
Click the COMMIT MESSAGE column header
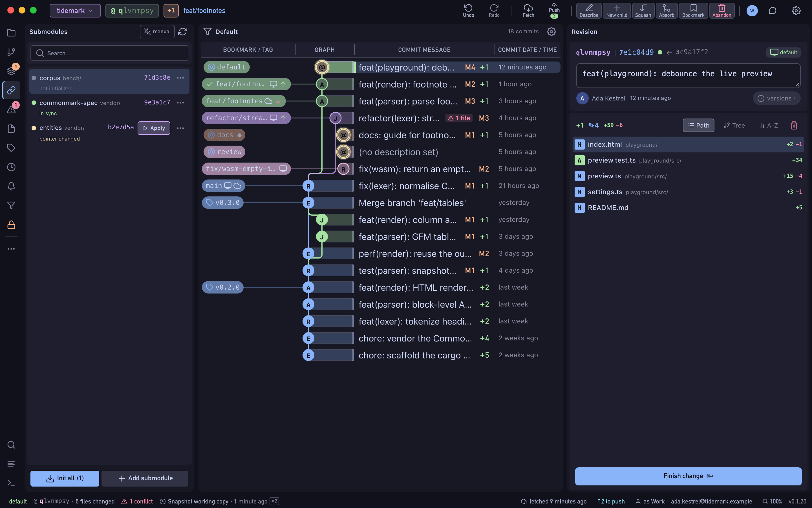[424, 50]
